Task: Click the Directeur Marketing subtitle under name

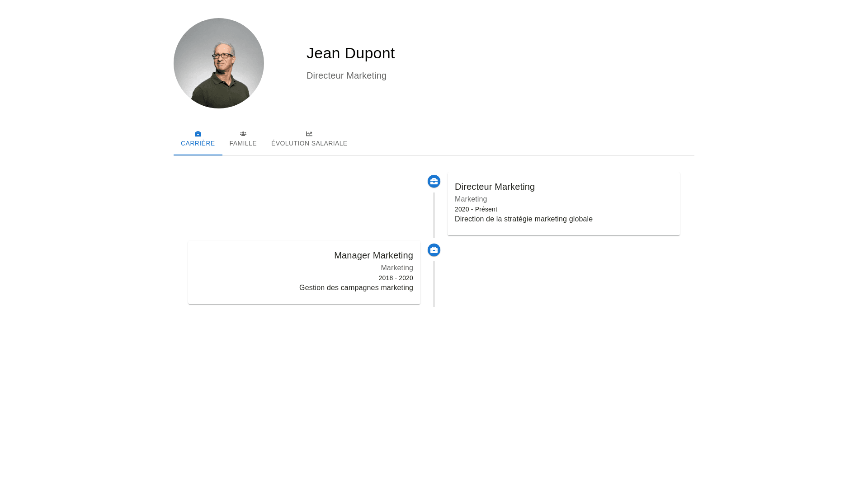Action: [346, 76]
